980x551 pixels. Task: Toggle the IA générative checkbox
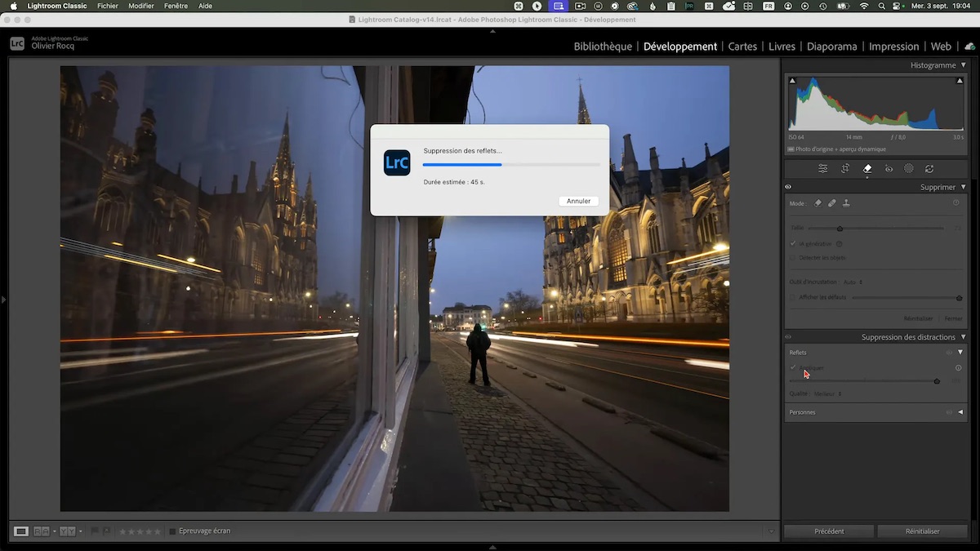(793, 244)
